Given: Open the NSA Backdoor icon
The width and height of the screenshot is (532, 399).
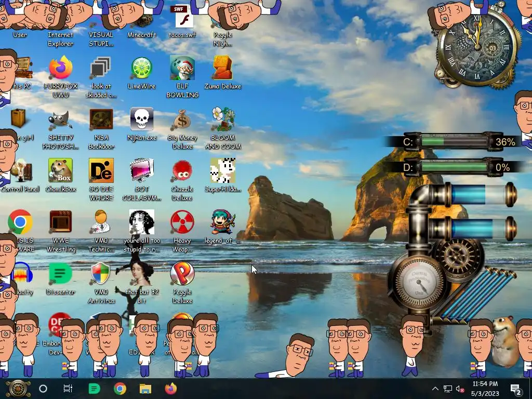Looking at the screenshot, I should point(101,119).
